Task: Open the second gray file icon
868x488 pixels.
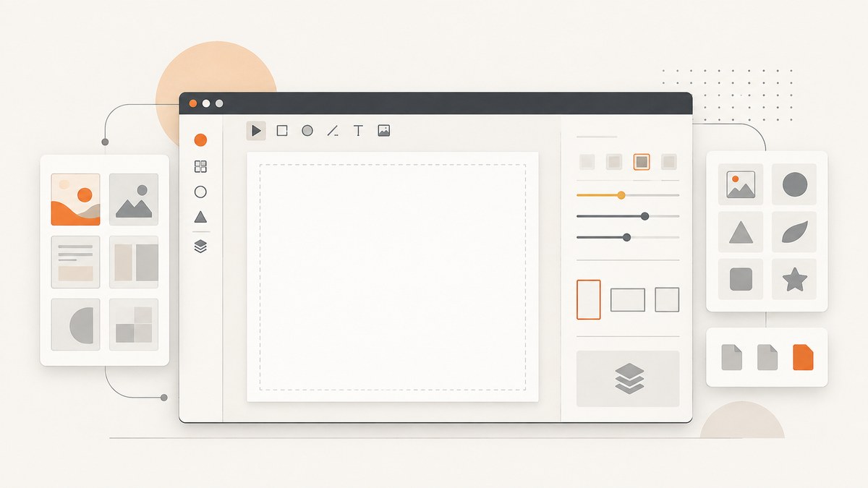Action: click(x=767, y=357)
